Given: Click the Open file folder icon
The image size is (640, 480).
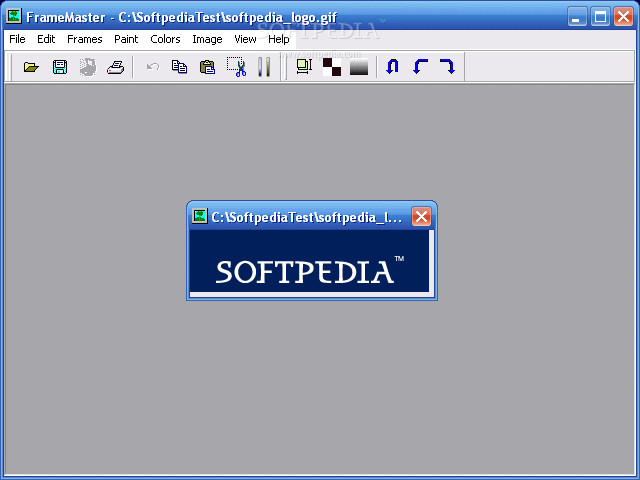Looking at the screenshot, I should (31, 67).
